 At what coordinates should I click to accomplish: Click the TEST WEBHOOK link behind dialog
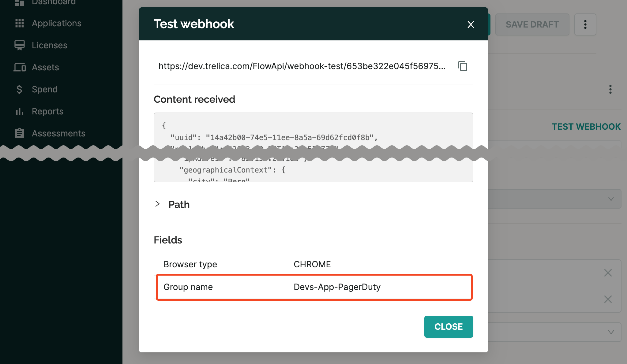click(x=586, y=127)
